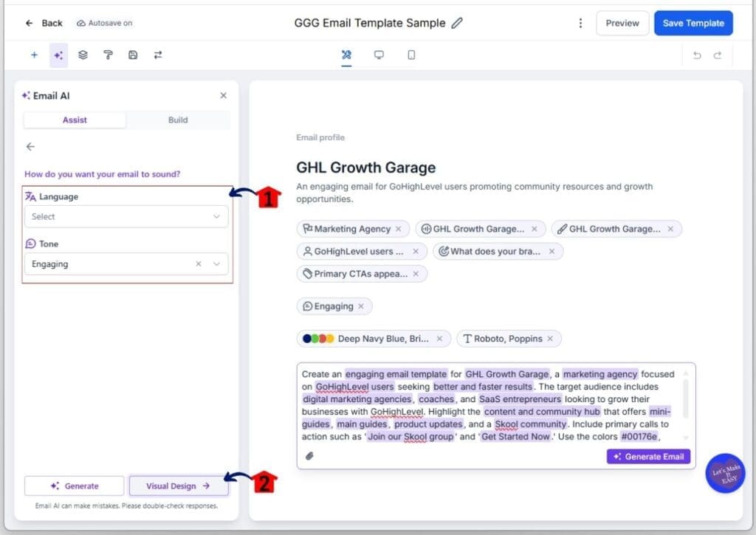Click the Generate Email button

[x=647, y=456]
